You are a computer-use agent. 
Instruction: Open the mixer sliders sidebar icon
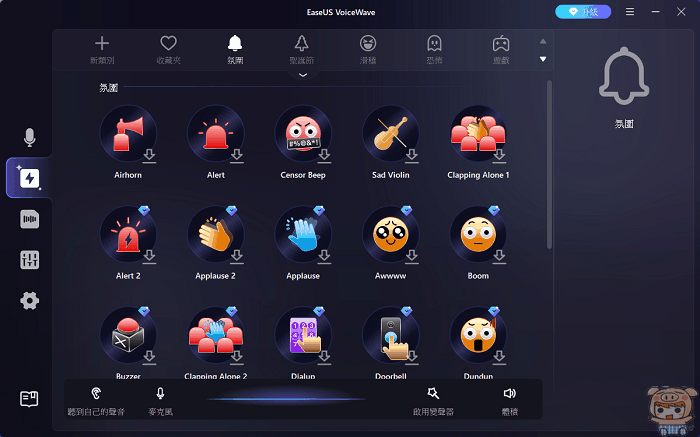coord(29,260)
